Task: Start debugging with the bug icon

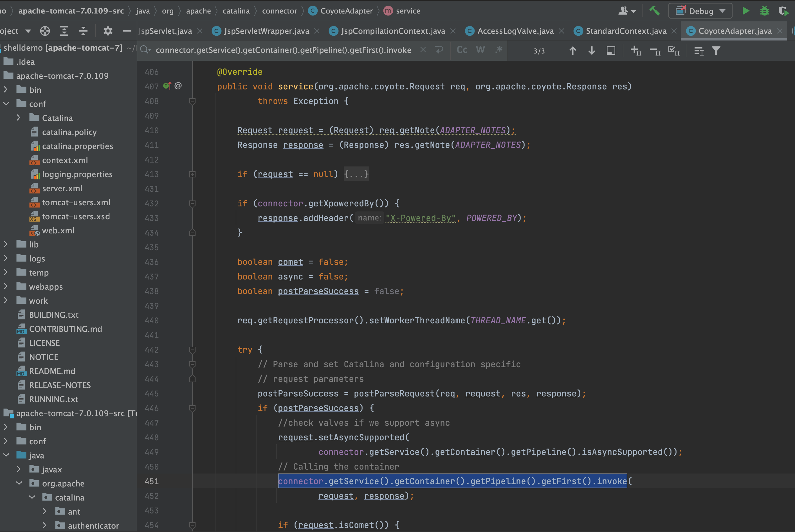Action: pyautogui.click(x=764, y=11)
